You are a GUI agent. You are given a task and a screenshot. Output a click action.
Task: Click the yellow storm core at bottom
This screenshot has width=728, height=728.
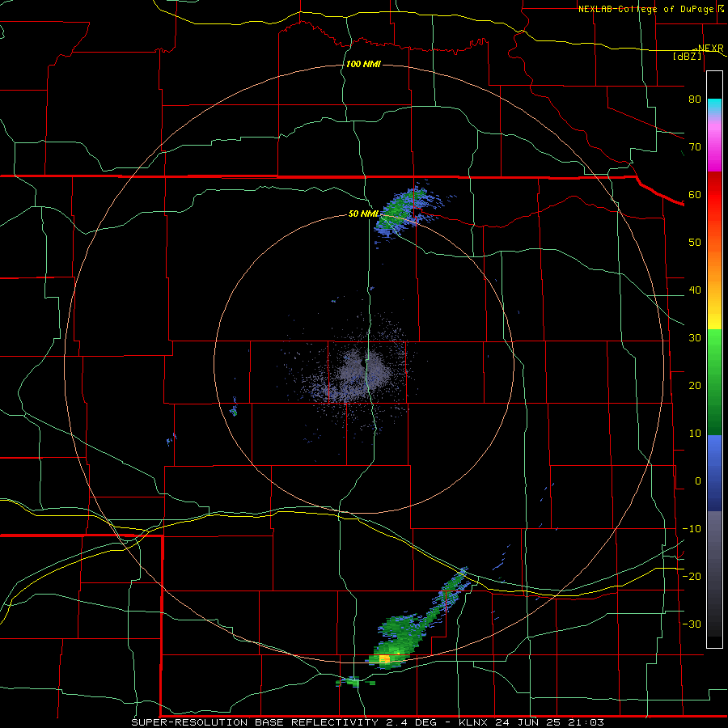coord(385,658)
